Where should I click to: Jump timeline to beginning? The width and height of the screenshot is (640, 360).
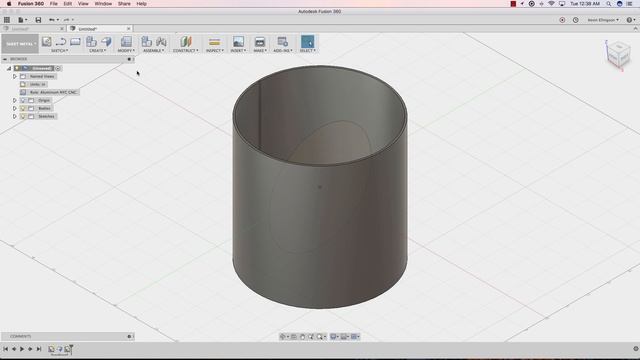tap(6, 349)
